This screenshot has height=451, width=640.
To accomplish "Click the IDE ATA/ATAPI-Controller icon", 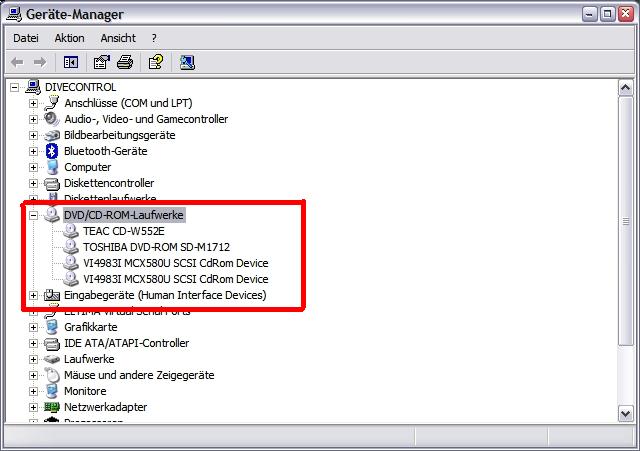I will (52, 344).
